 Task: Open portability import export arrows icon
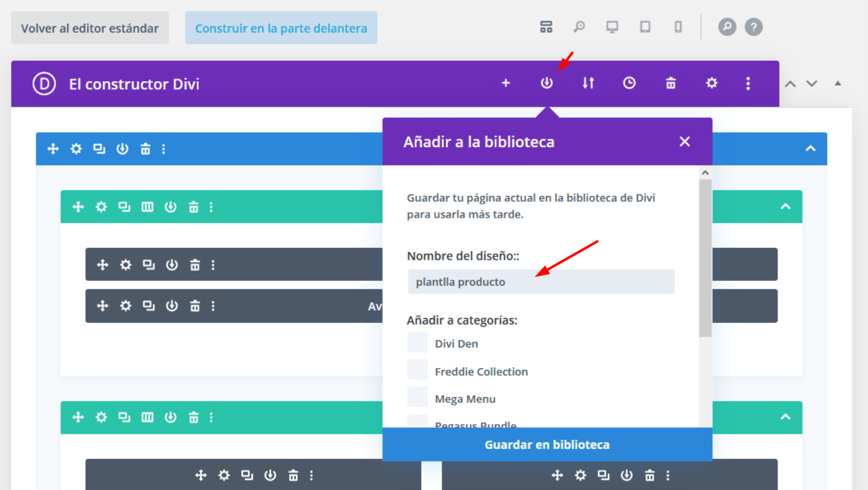coord(588,83)
